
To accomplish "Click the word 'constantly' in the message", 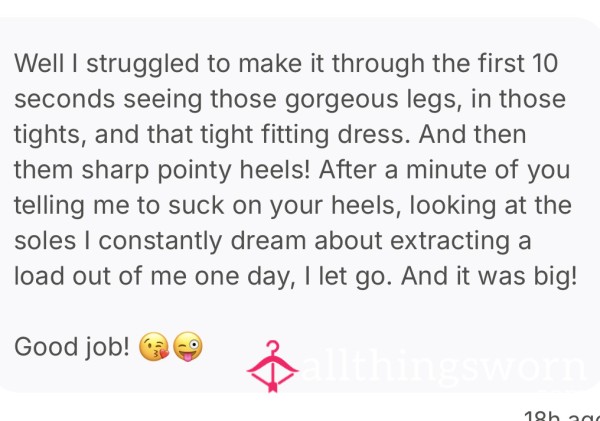I will pyautogui.click(x=160, y=242).
